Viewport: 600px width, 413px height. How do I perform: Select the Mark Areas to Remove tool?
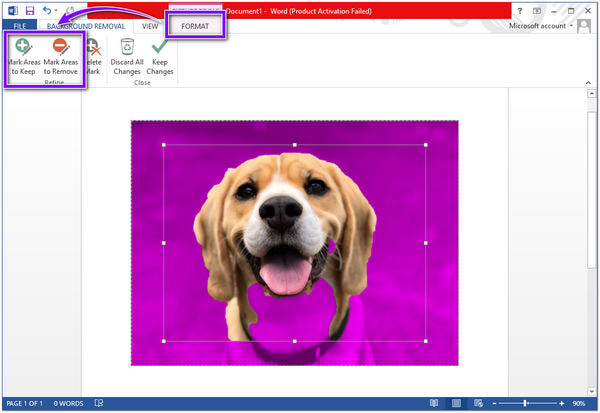[x=60, y=57]
